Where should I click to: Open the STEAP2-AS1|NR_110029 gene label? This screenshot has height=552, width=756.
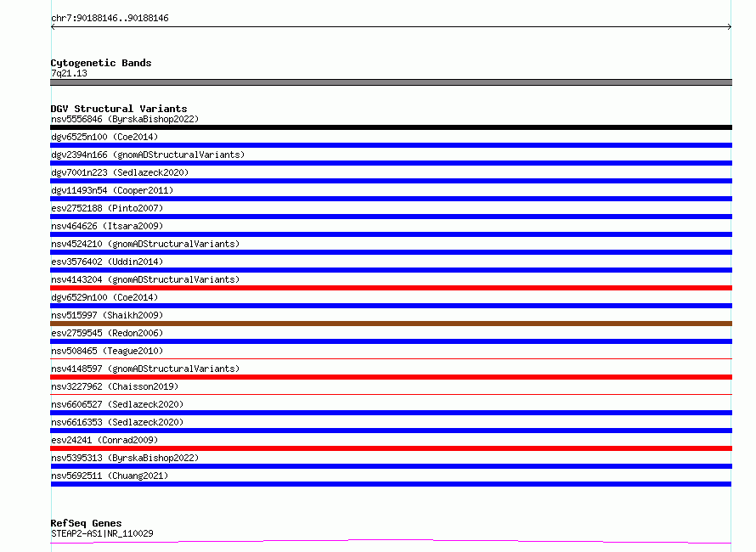point(102,533)
